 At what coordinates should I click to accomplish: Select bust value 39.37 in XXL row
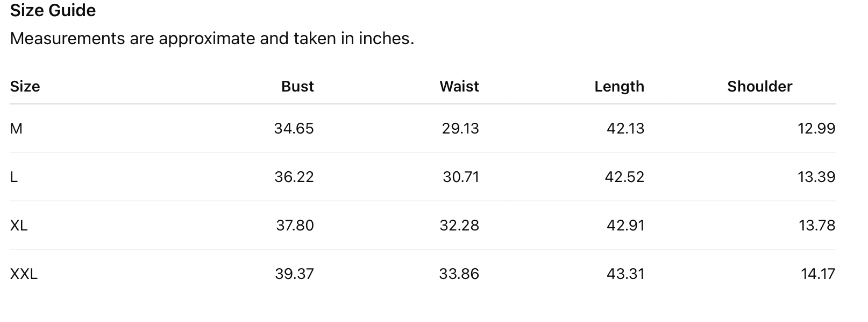click(294, 274)
